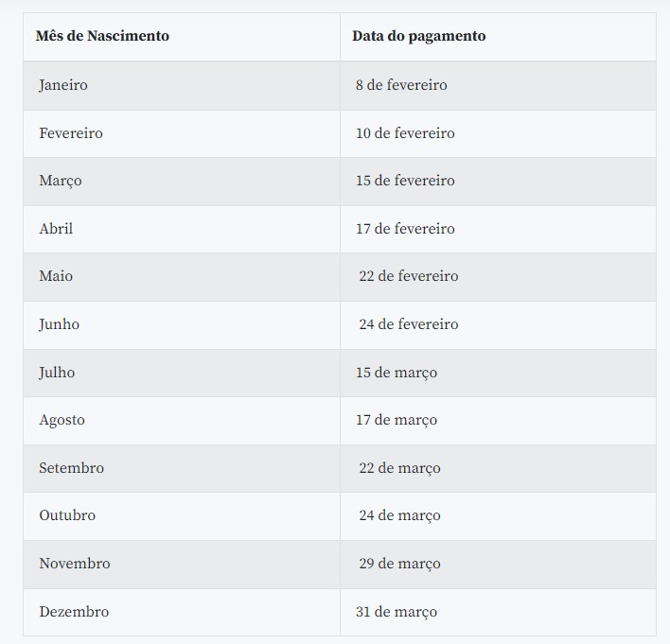Select the Maio month cell

[x=56, y=276]
